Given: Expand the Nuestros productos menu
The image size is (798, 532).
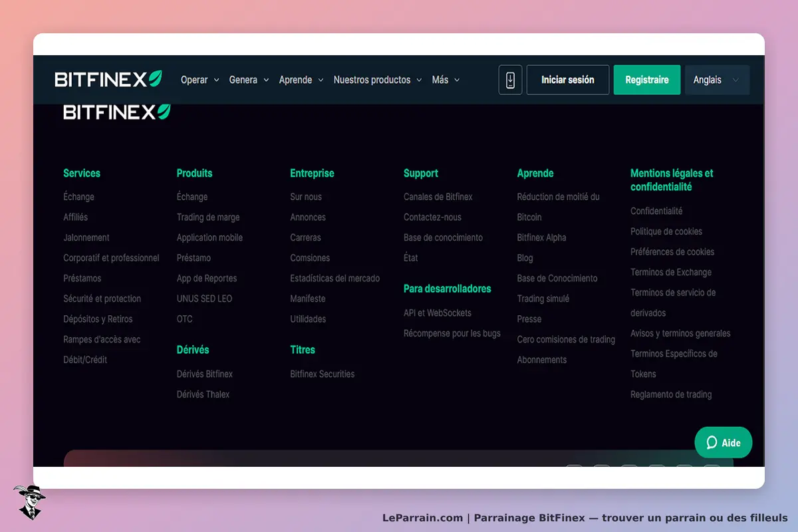Looking at the screenshot, I should click(378, 80).
